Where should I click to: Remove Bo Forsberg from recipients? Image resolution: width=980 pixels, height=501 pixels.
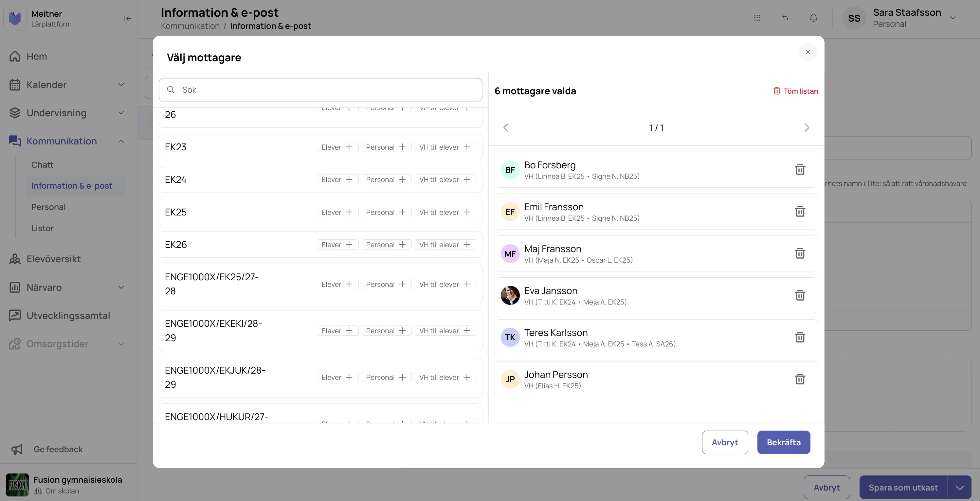click(x=800, y=169)
